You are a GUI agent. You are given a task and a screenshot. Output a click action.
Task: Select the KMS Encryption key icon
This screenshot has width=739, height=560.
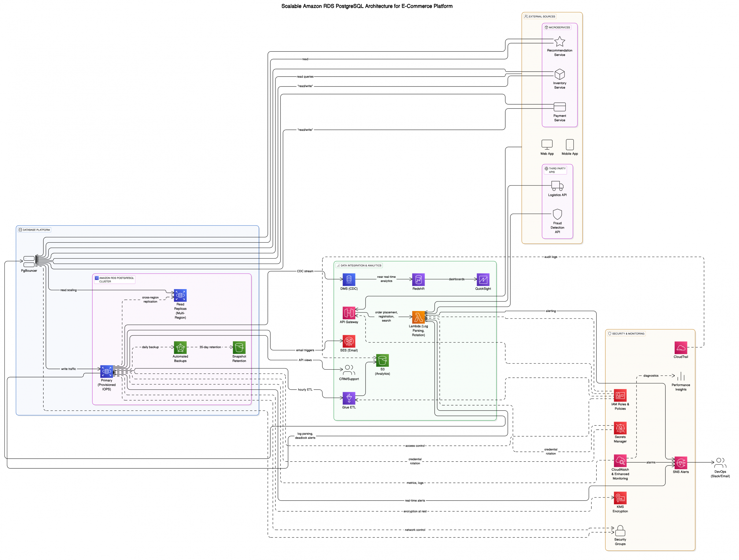tap(620, 499)
